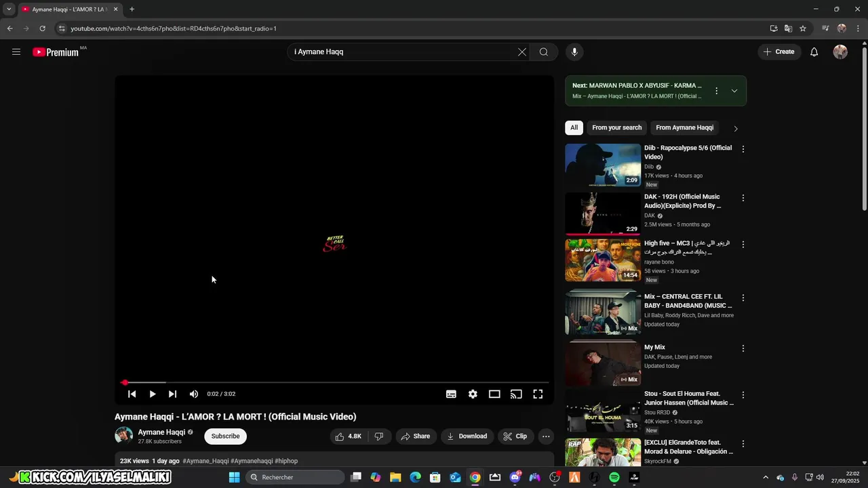868x488 pixels.
Task: Open options for High five MC3 video
Action: tap(743, 244)
